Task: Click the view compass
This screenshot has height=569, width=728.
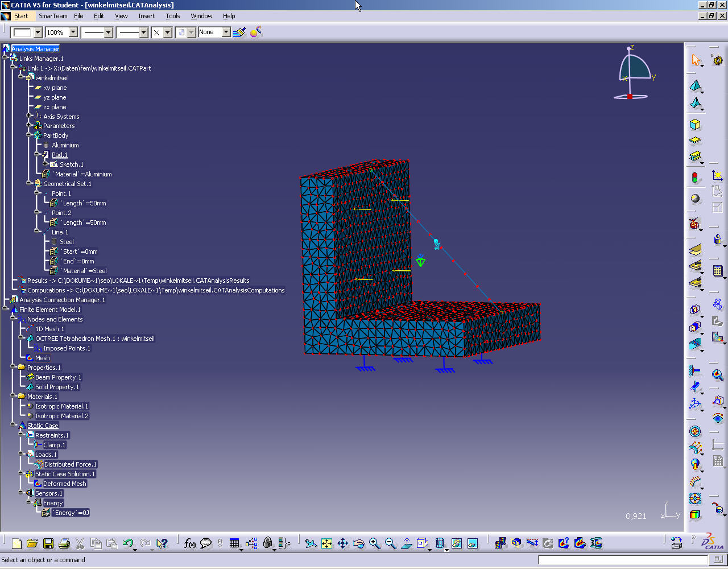Action: click(x=635, y=73)
